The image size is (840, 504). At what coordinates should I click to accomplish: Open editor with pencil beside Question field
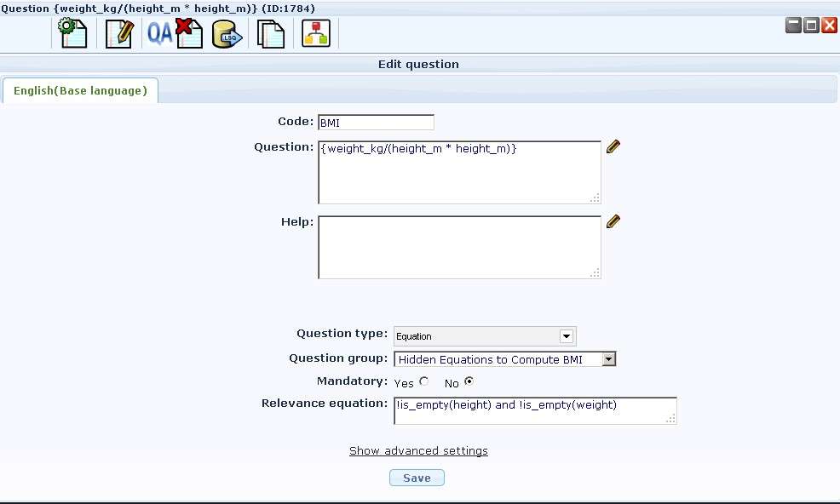(613, 146)
